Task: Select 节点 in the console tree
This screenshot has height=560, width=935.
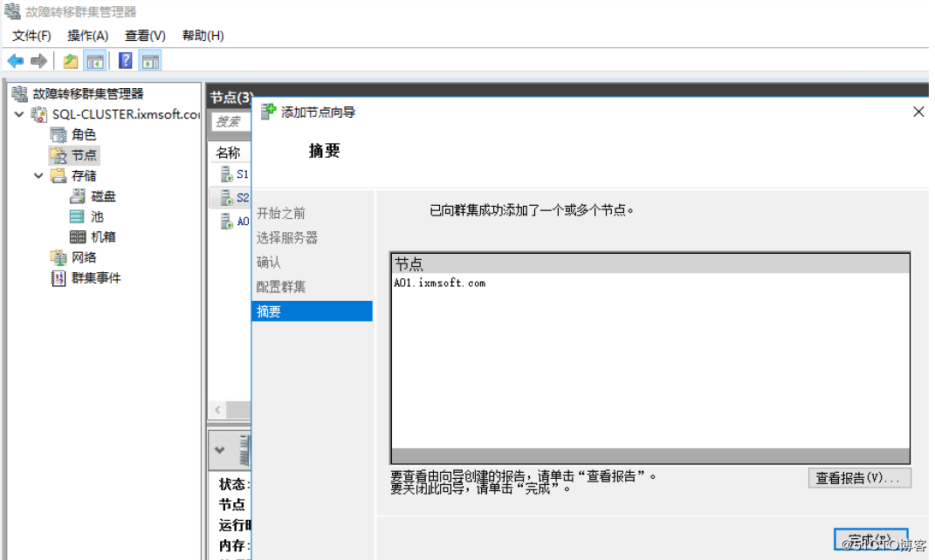Action: 84,155
